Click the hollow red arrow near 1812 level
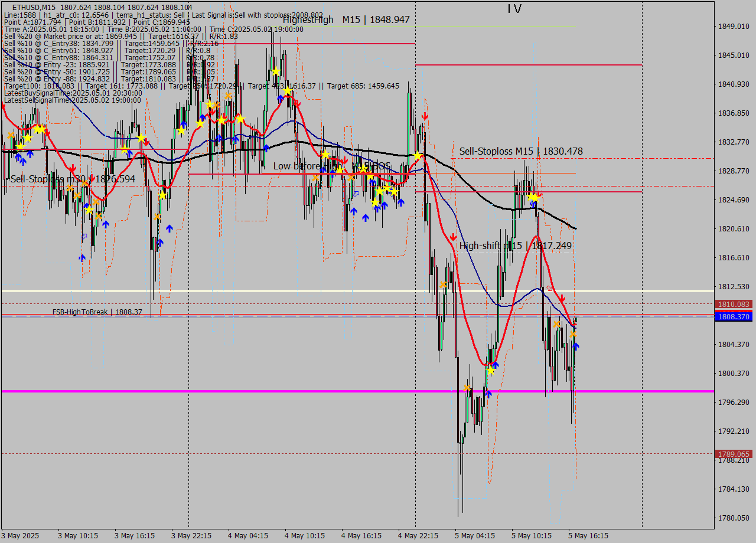 pyautogui.click(x=550, y=288)
